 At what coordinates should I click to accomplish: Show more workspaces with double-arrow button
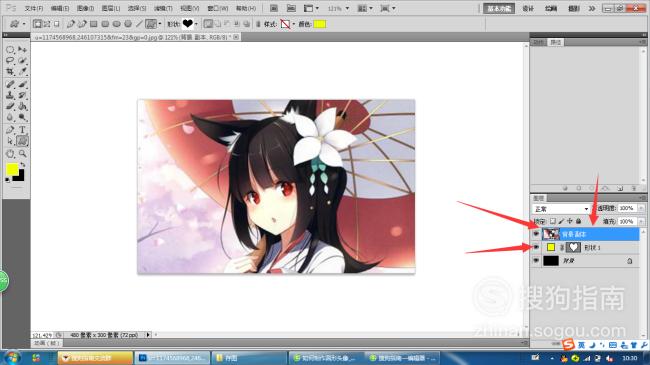592,8
